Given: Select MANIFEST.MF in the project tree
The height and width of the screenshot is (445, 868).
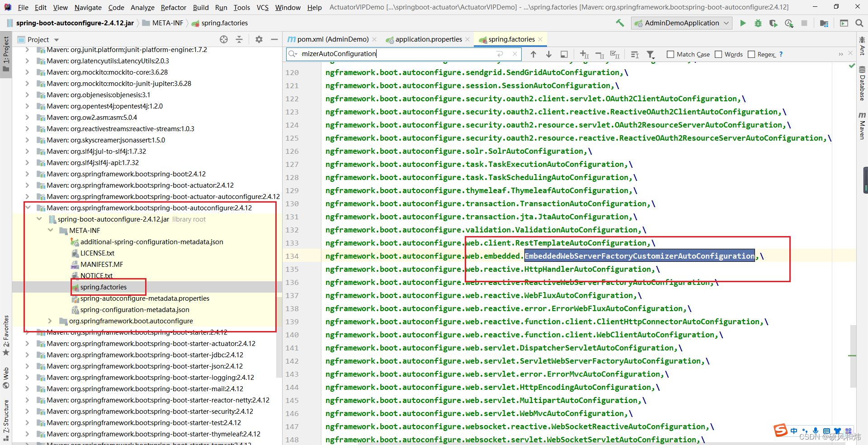Looking at the screenshot, I should click(102, 264).
